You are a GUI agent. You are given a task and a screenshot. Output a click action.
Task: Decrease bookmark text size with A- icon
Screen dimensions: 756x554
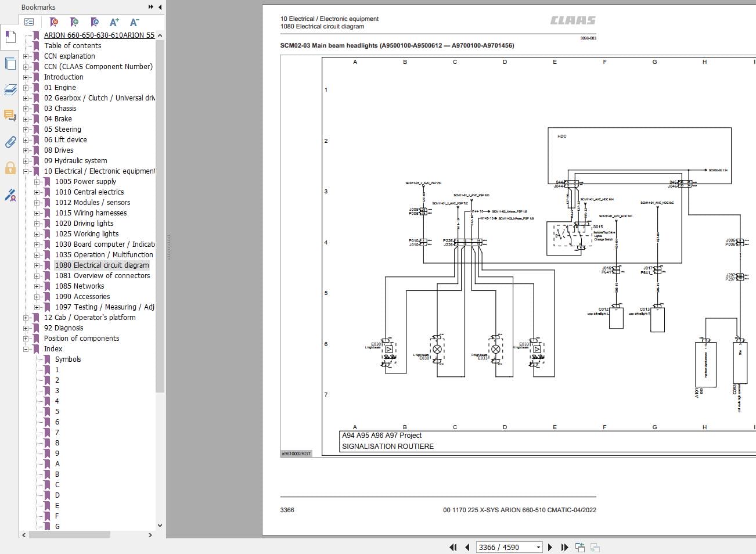click(134, 22)
